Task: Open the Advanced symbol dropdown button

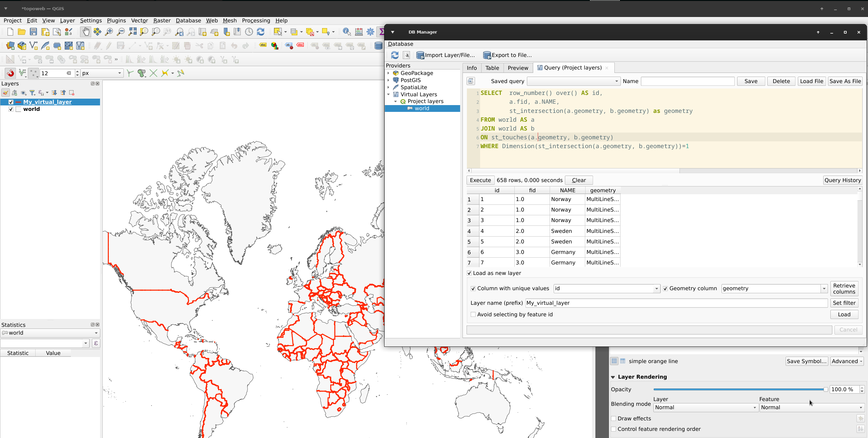Action: click(x=847, y=361)
